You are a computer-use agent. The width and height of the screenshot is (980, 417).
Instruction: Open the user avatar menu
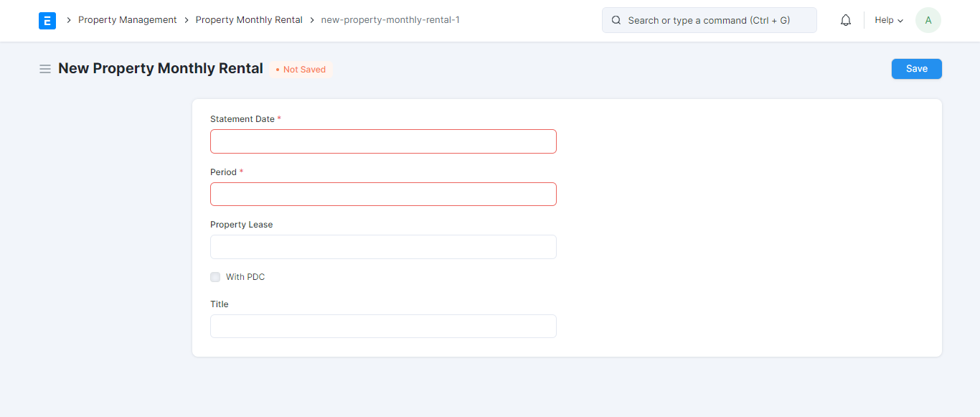pyautogui.click(x=928, y=19)
